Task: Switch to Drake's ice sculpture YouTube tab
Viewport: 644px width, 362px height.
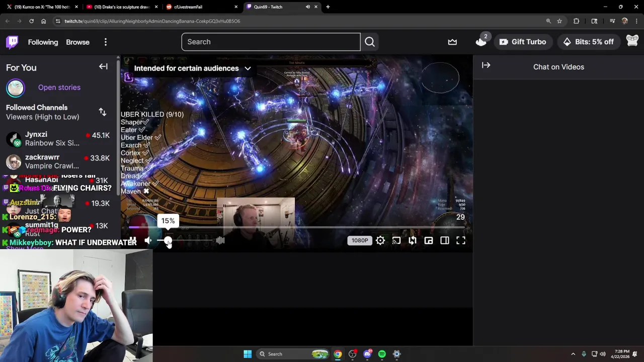Action: tap(122, 7)
